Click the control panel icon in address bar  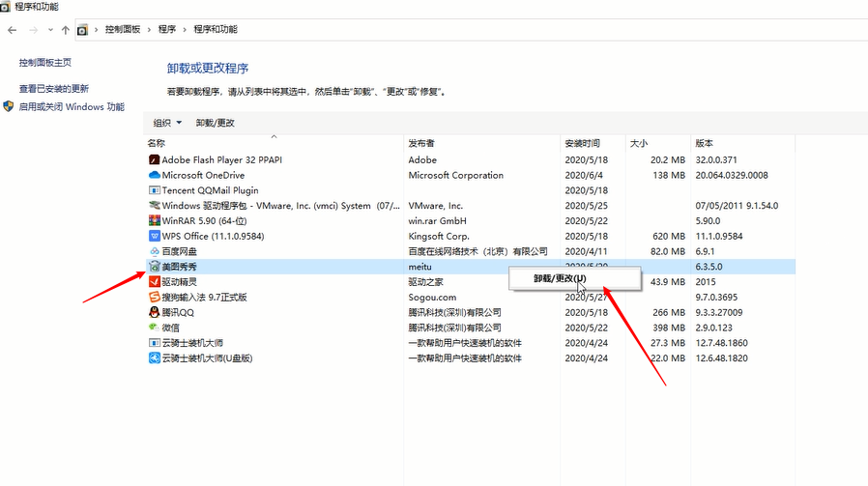coord(82,30)
